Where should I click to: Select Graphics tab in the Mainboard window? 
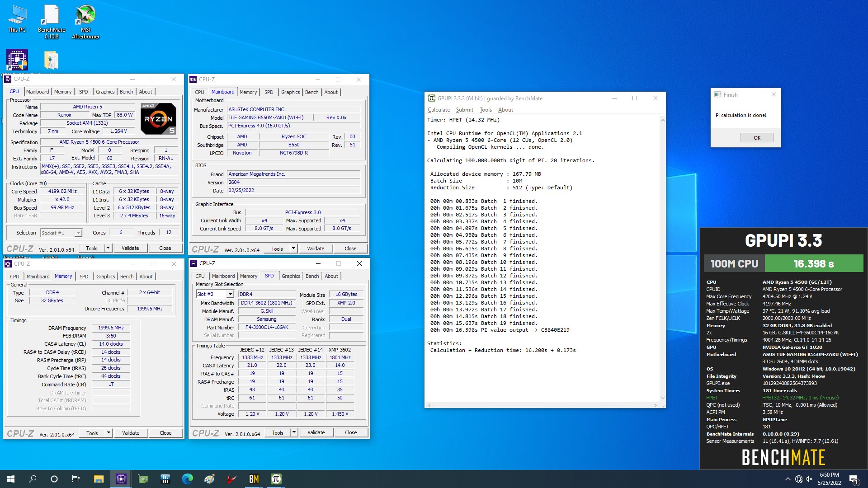pos(290,92)
